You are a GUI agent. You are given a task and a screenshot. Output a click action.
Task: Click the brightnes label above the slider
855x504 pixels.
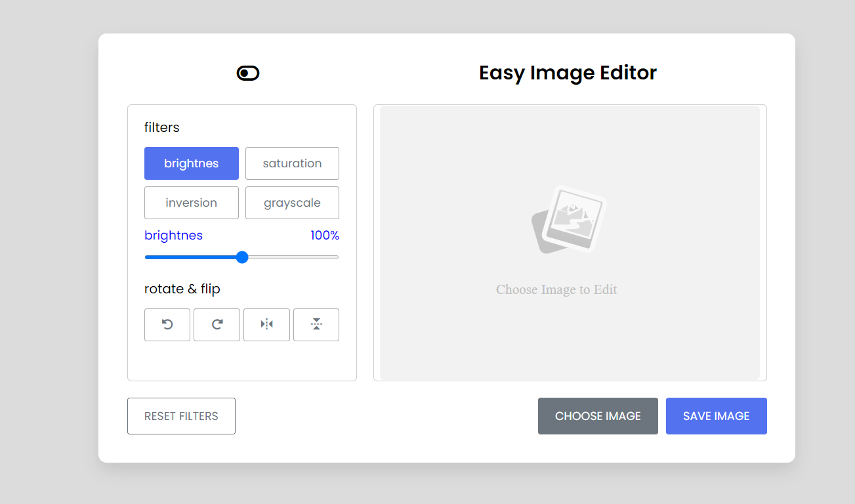[173, 235]
